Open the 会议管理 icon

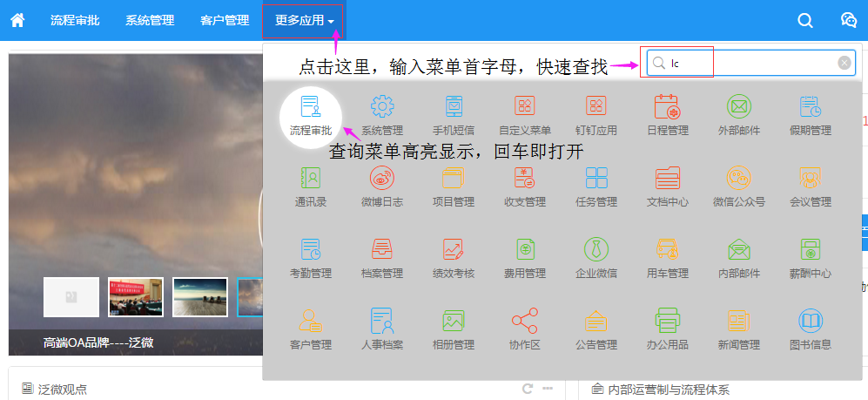(x=810, y=178)
